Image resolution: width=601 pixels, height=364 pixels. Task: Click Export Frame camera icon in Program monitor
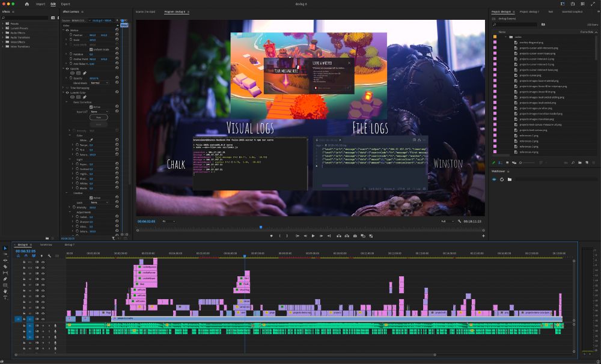[x=355, y=236]
